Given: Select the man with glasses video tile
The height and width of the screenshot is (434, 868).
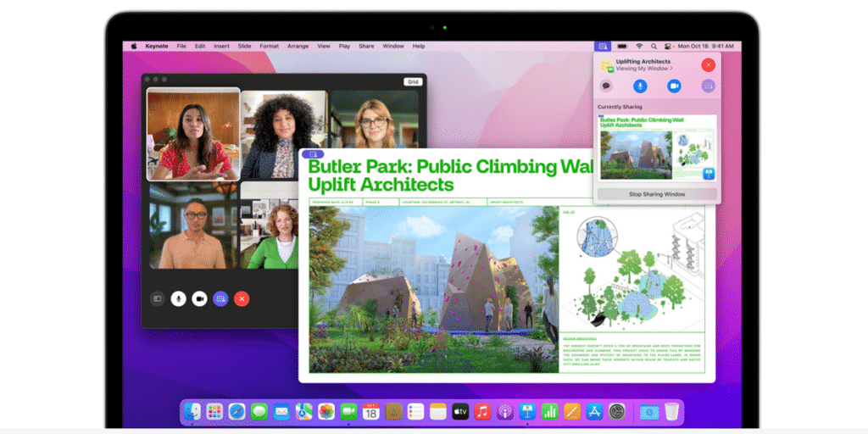Looking at the screenshot, I should [x=193, y=225].
